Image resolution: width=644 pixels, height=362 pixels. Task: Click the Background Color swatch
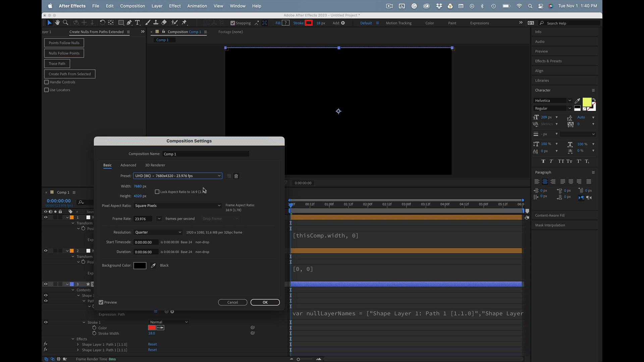[x=140, y=265]
